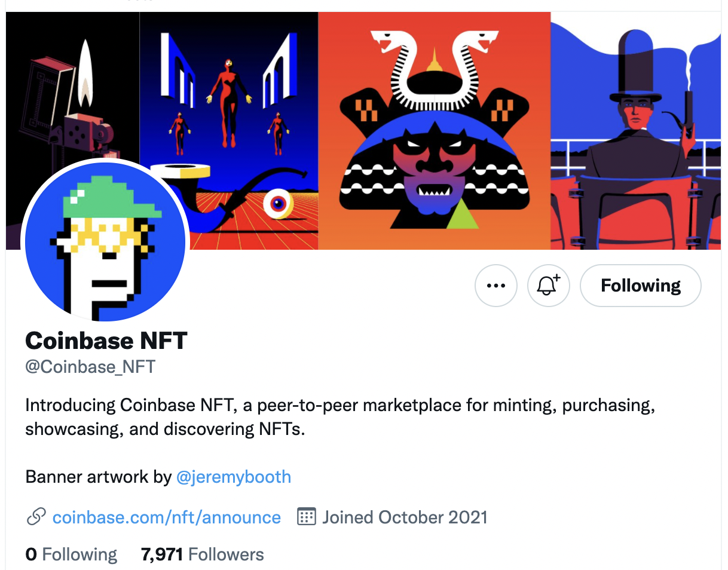Click the calendar icon beside join date

point(306,517)
